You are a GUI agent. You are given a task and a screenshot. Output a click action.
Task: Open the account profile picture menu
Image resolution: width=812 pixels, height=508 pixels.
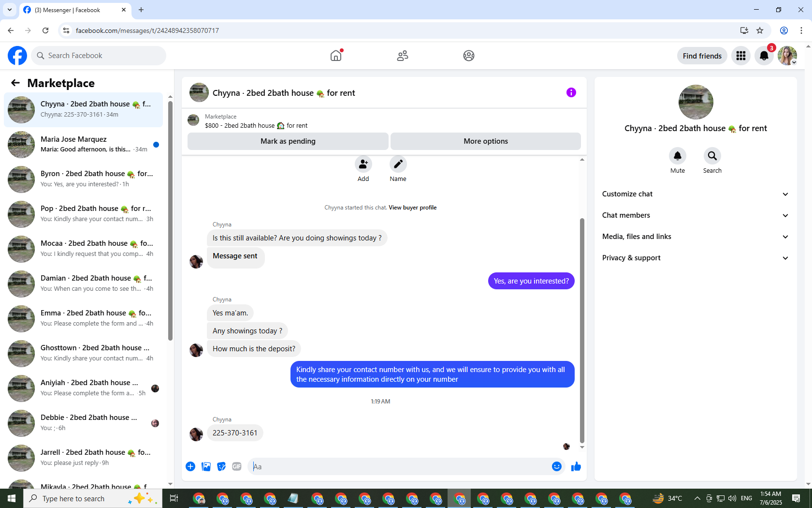pyautogui.click(x=787, y=56)
